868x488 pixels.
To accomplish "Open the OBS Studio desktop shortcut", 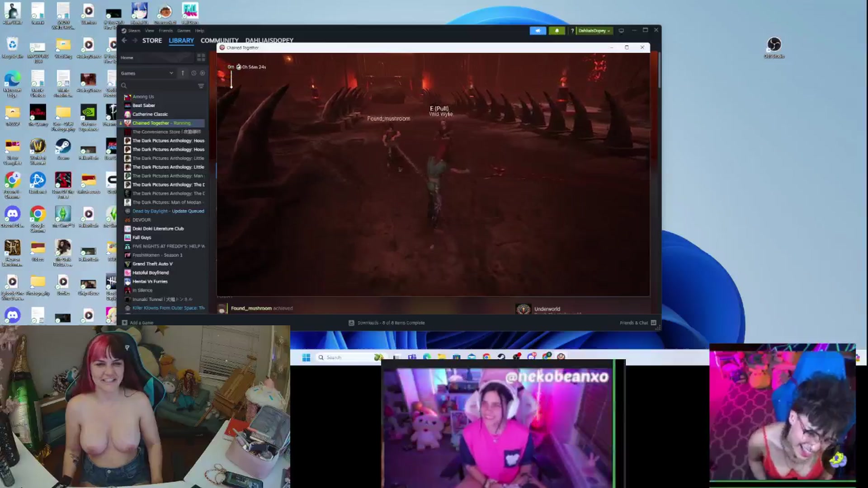I will click(774, 47).
